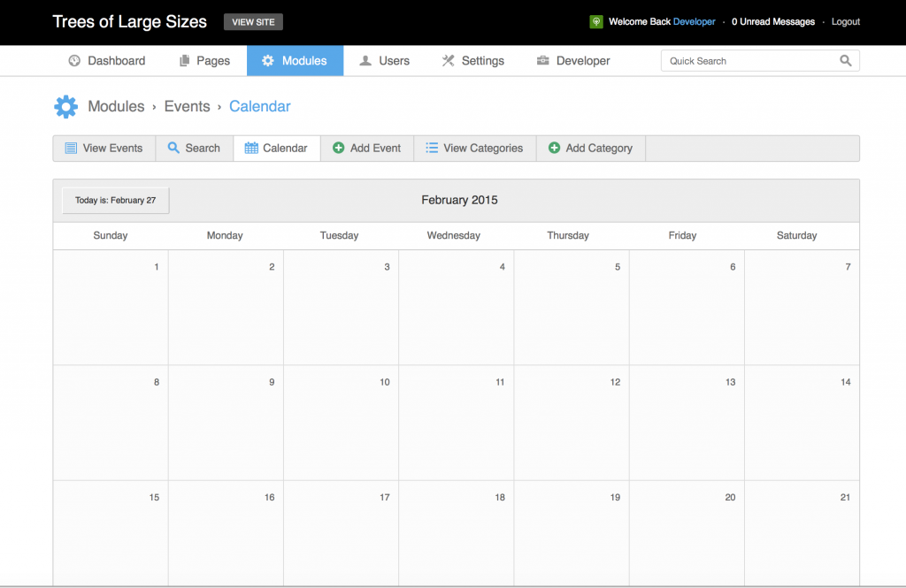Image resolution: width=906 pixels, height=588 pixels.
Task: Click the View Events list icon
Action: click(x=71, y=149)
